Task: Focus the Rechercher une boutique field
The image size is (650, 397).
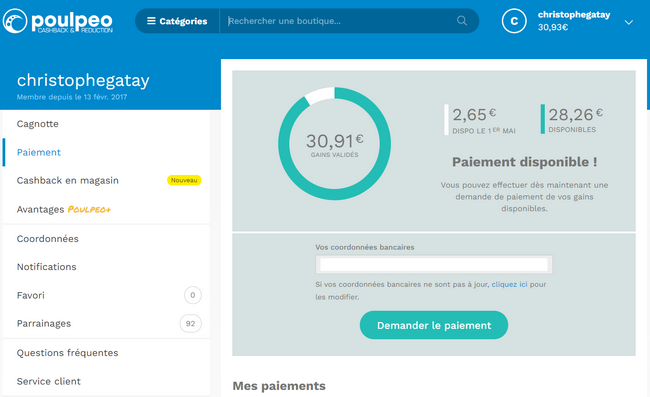Action: pos(340,21)
